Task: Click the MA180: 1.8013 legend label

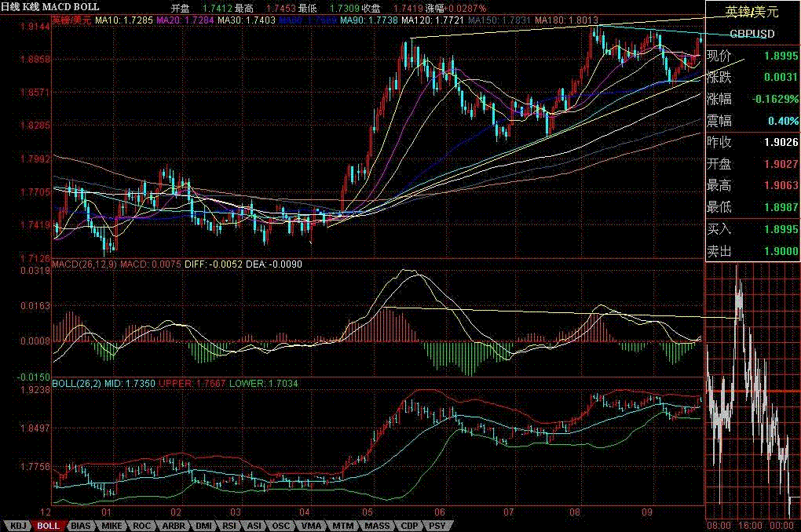Action: pos(566,20)
